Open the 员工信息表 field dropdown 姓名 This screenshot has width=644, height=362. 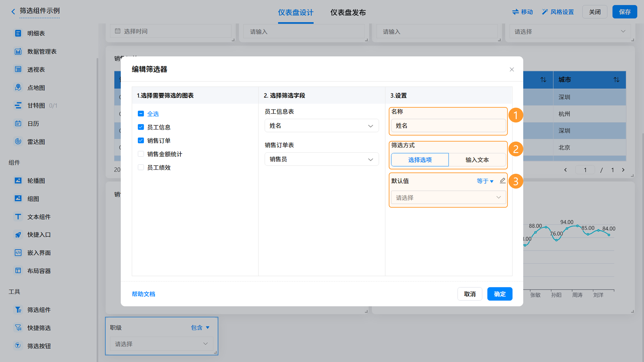321,125
